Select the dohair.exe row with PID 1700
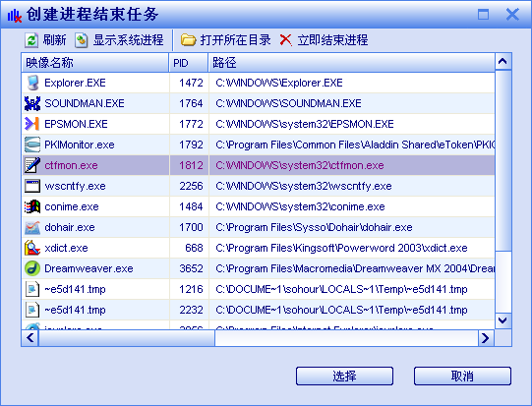Screen dimensions: 532x406 [259, 227]
